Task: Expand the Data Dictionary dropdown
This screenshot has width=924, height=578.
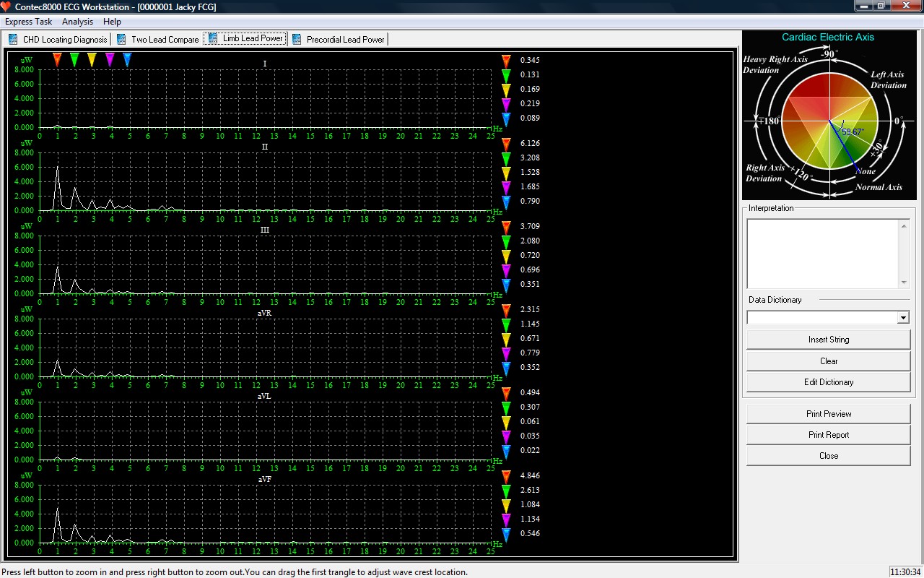Action: point(902,318)
